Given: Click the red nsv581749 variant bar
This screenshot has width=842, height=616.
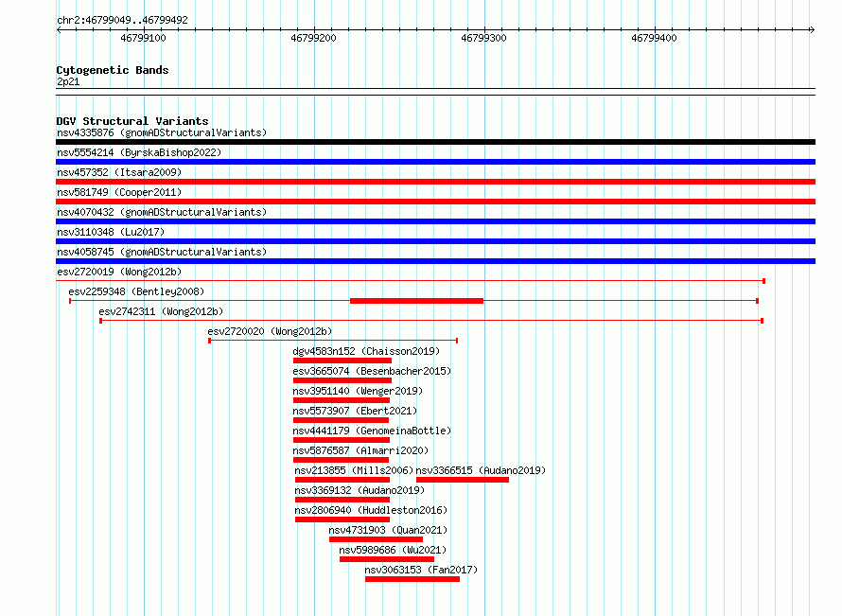Looking at the screenshot, I should point(435,202).
